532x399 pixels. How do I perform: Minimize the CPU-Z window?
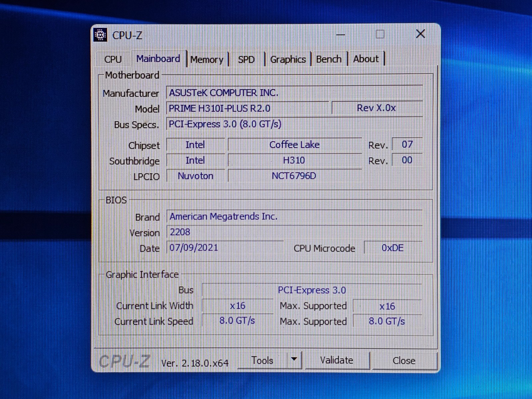340,34
